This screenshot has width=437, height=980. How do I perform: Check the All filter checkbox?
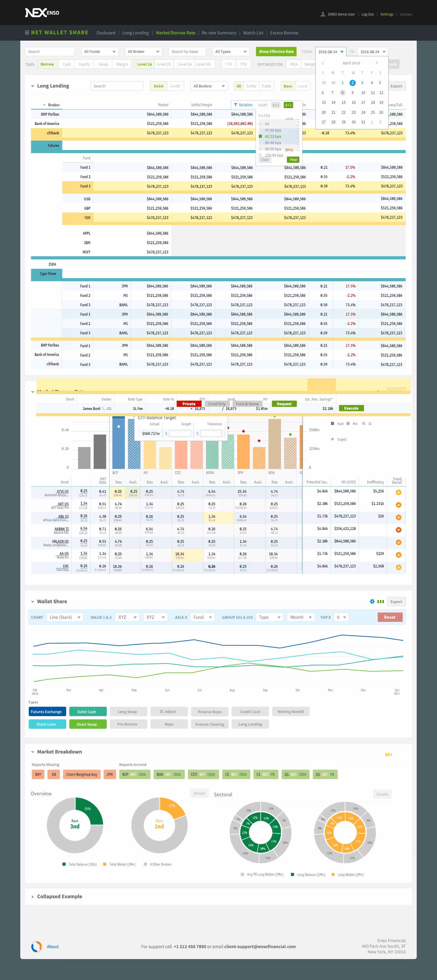[x=260, y=124]
